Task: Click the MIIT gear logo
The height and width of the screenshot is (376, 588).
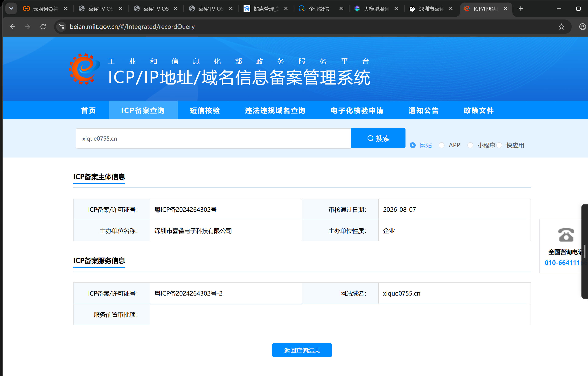Action: [x=85, y=69]
